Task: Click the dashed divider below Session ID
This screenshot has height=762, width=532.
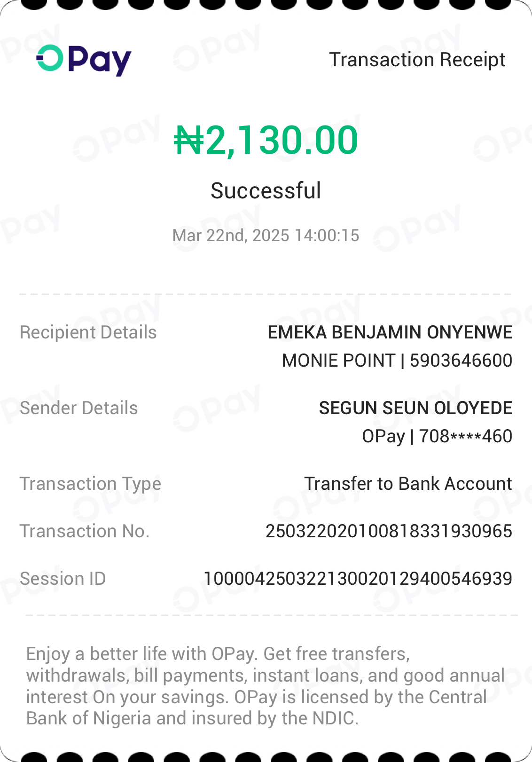Action: [x=272, y=615]
